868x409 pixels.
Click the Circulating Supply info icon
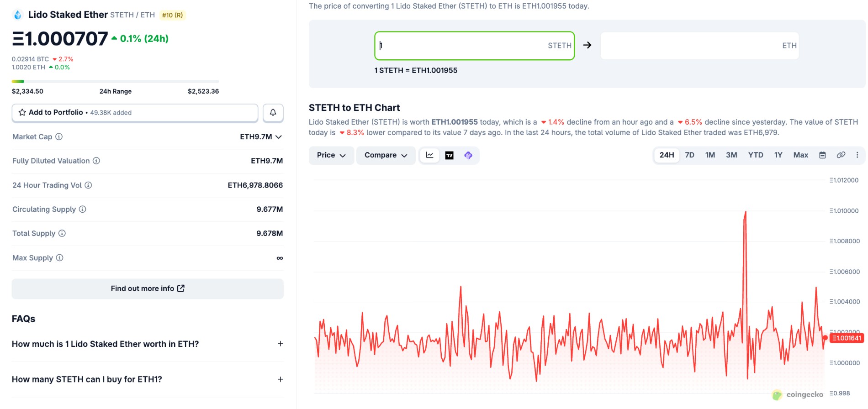tap(82, 209)
